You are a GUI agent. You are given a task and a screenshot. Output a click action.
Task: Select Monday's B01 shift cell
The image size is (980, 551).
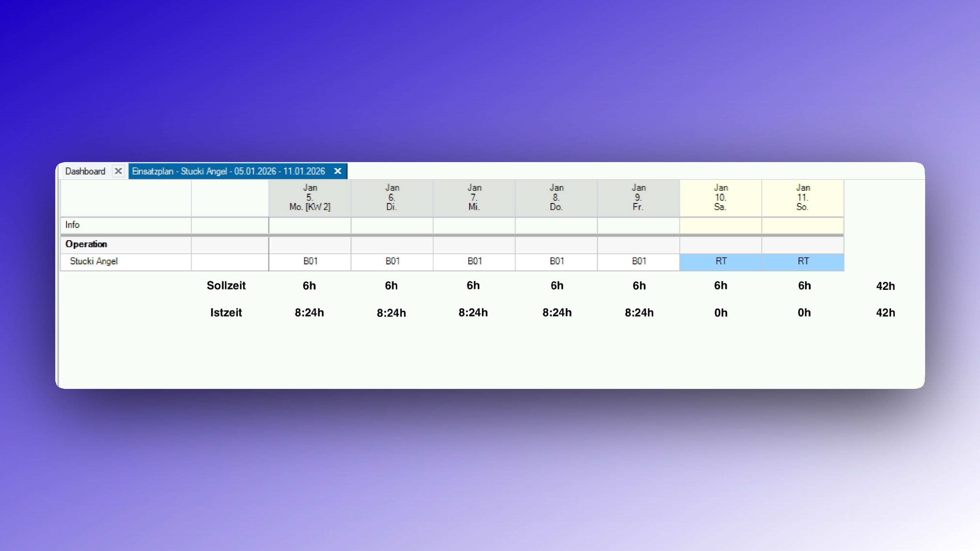[310, 261]
